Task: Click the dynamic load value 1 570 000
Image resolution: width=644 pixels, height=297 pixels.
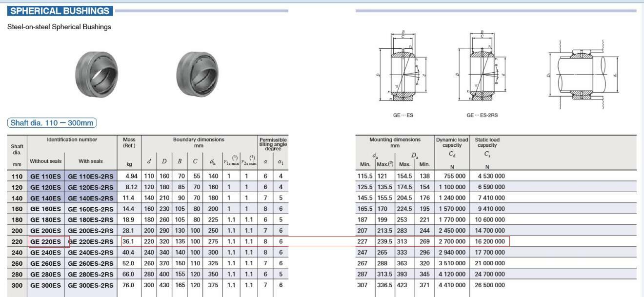Action: point(452,209)
